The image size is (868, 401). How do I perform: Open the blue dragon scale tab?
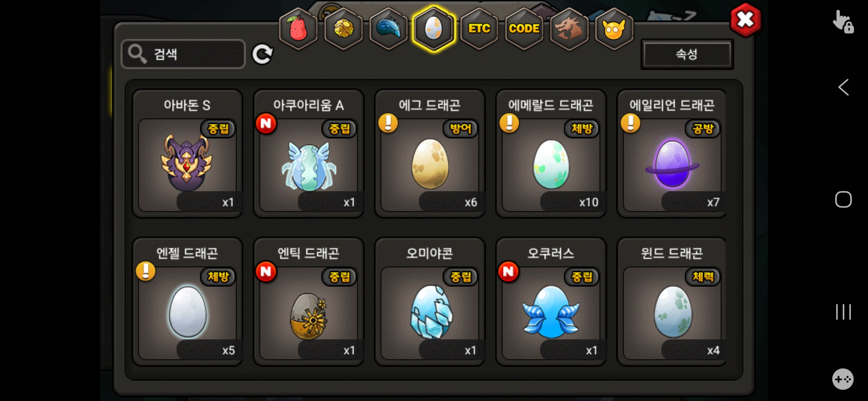(x=389, y=29)
